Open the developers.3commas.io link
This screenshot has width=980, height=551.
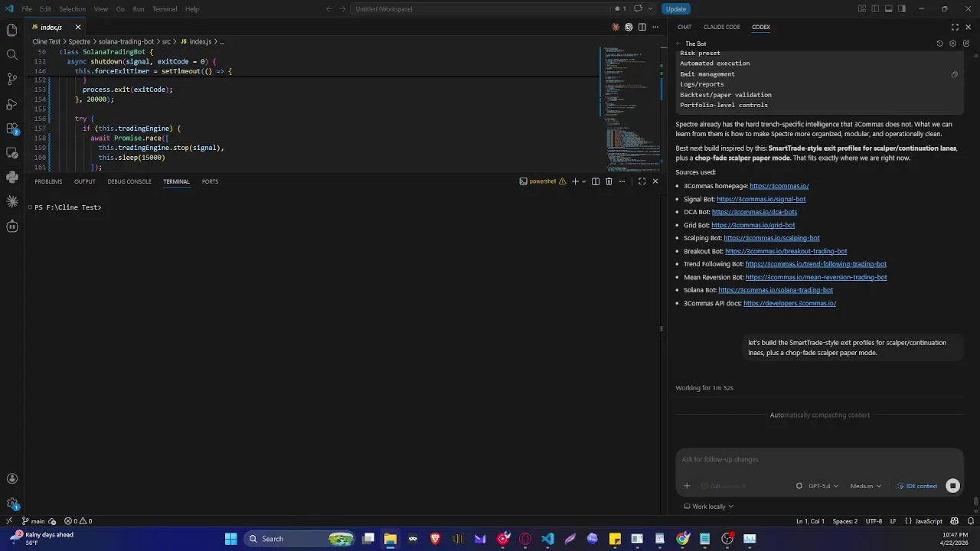789,303
